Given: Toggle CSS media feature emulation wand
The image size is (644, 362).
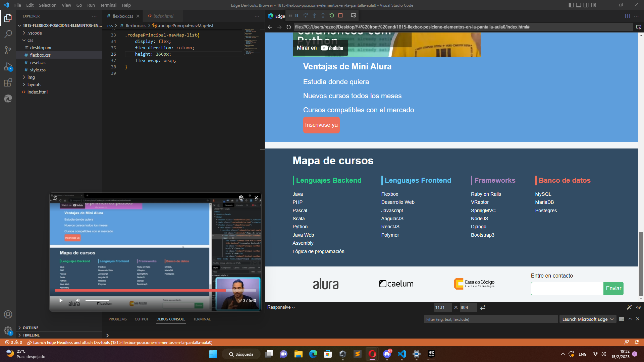Looking at the screenshot, I should coord(629,307).
